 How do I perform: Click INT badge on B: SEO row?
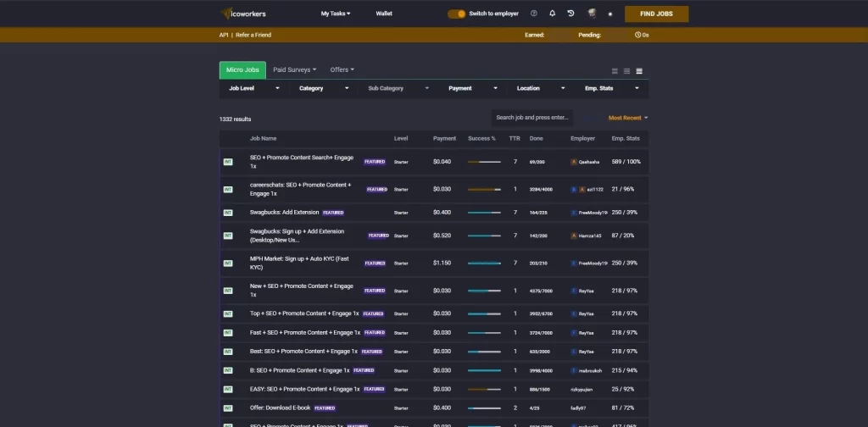pyautogui.click(x=228, y=370)
